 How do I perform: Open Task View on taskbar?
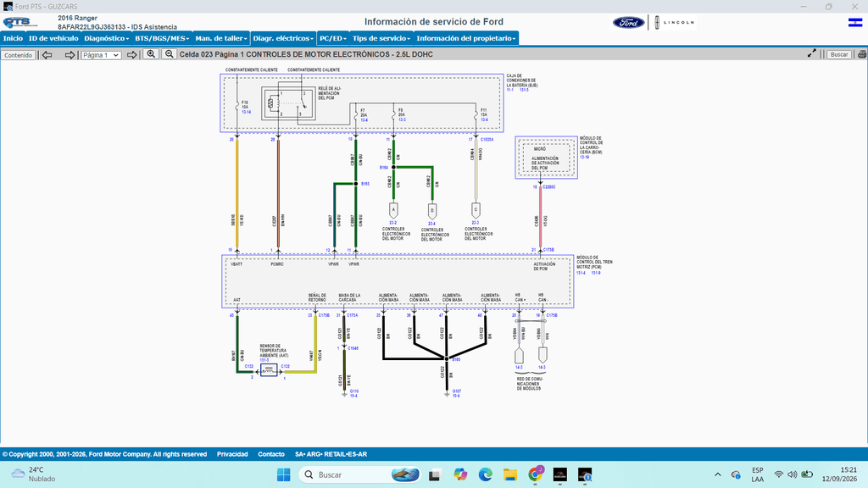tap(435, 474)
